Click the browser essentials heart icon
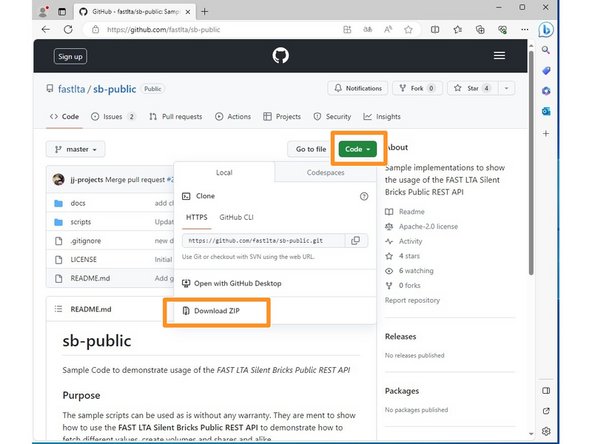Screen dimensions: 592x444 502,29
